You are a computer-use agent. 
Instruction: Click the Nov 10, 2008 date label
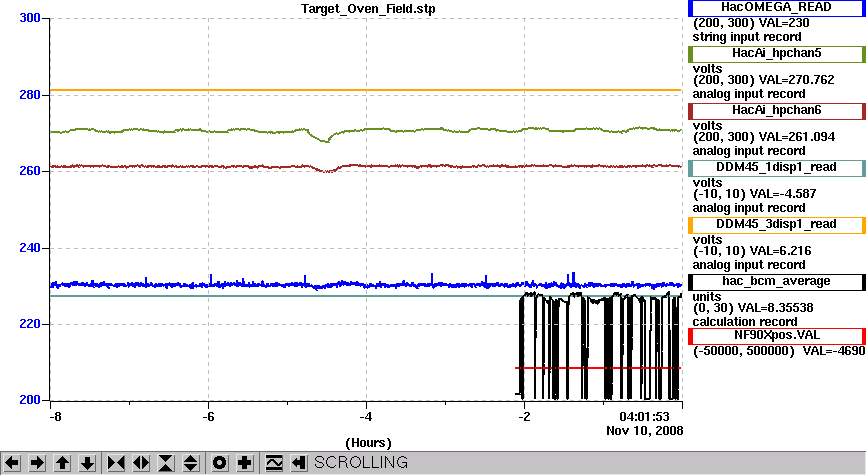coord(645,431)
